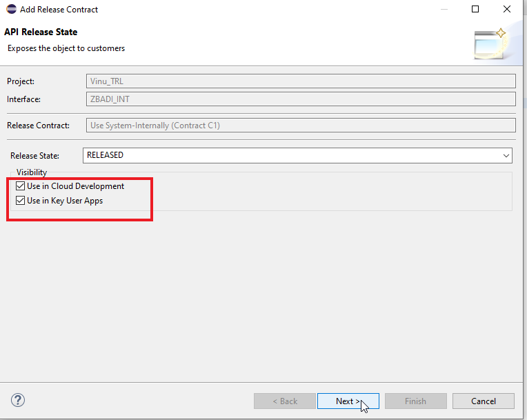Viewport: 527px width, 420px height.
Task: Click the Release Contract field
Action: [301, 126]
